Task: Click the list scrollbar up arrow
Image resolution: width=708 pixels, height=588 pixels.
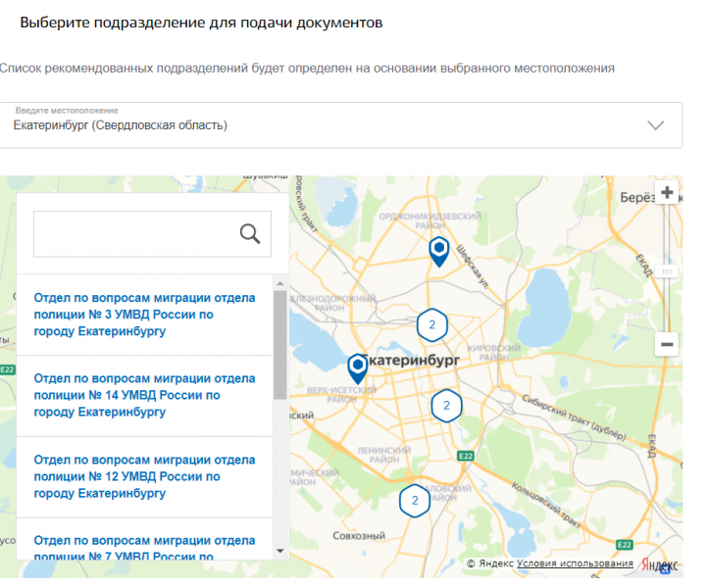Action: coord(279,283)
